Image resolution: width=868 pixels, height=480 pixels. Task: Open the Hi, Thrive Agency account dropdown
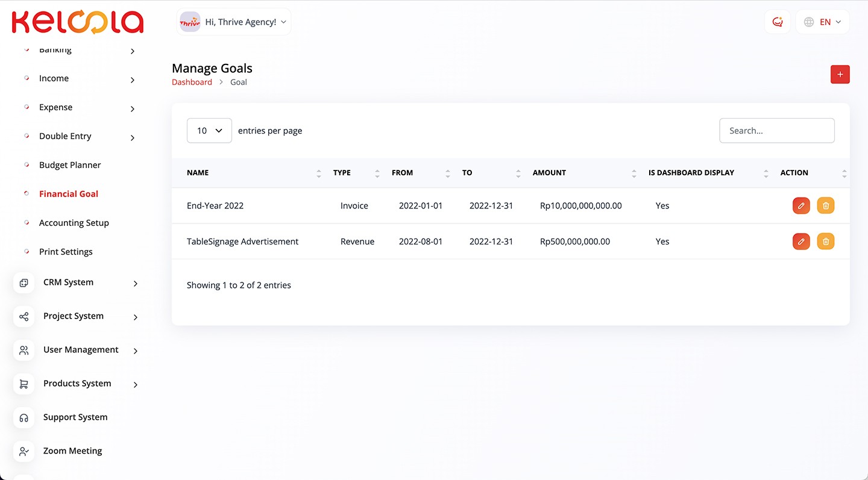point(234,22)
